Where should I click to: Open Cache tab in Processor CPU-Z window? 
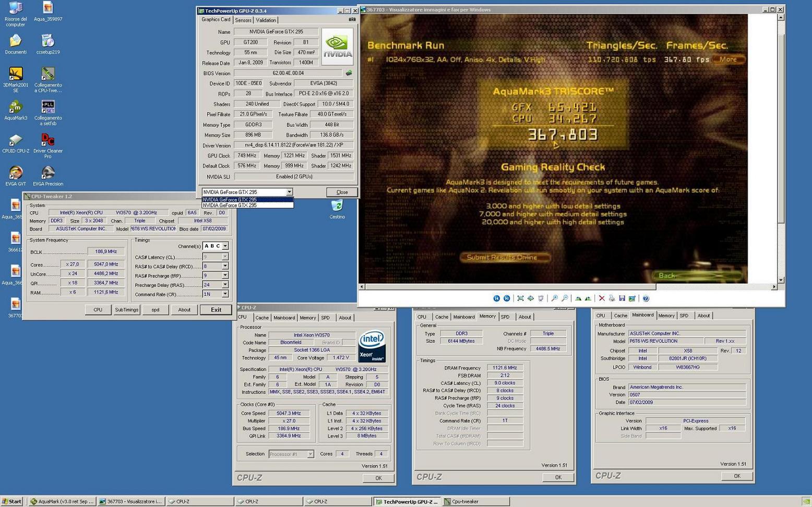(x=262, y=318)
